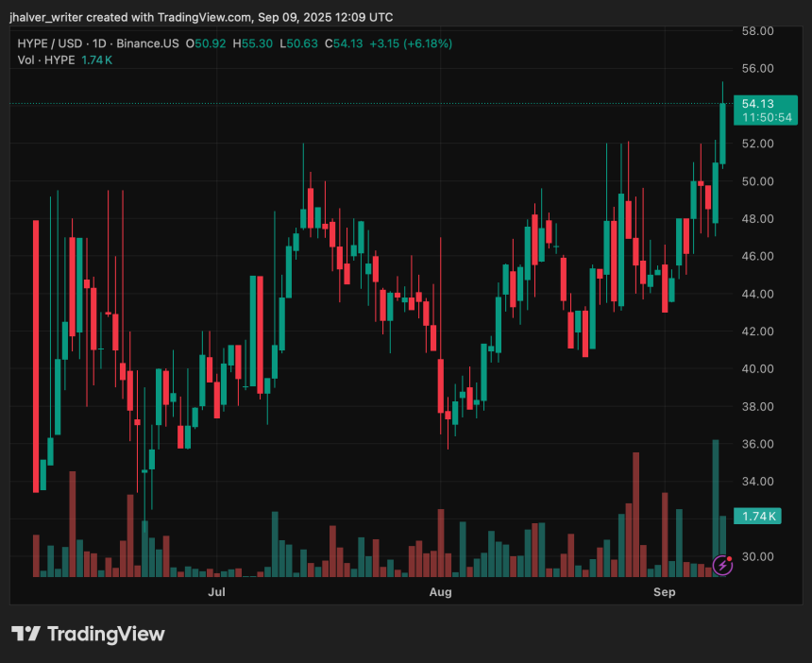Click the 58.00 price axis label
This screenshot has height=663, width=812.
pyautogui.click(x=758, y=31)
